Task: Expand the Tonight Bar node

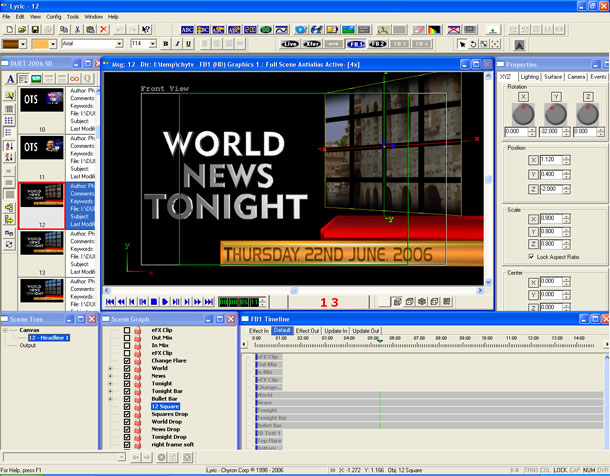Action: click(110, 391)
